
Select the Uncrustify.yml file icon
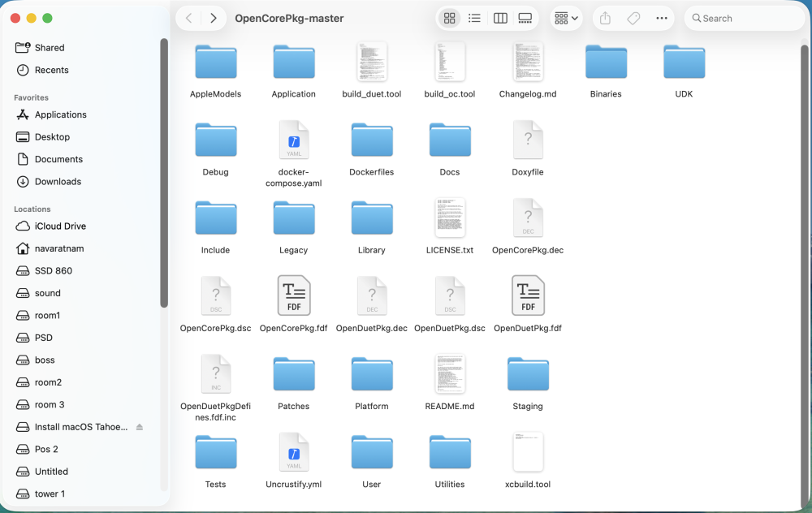[294, 452]
